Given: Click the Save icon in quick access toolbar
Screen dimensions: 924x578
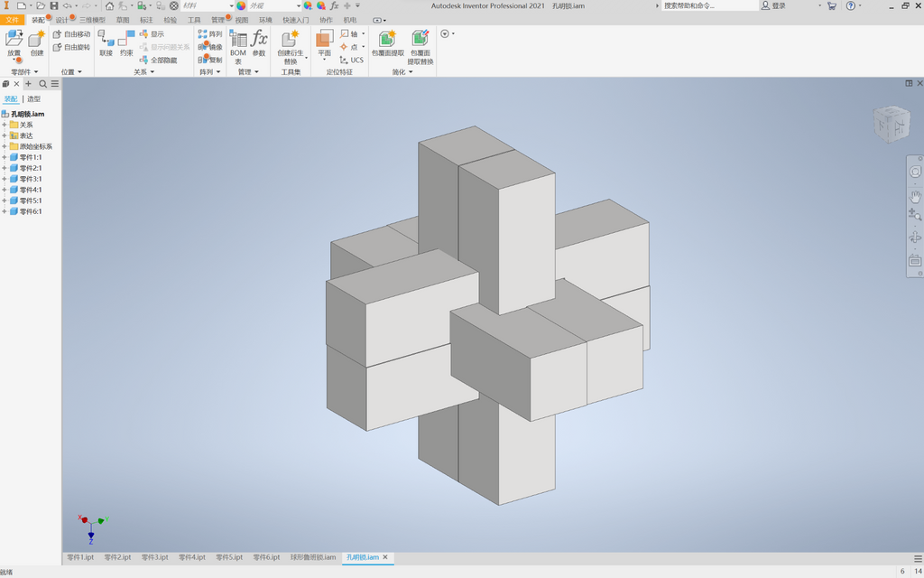Looking at the screenshot, I should click(x=54, y=6).
